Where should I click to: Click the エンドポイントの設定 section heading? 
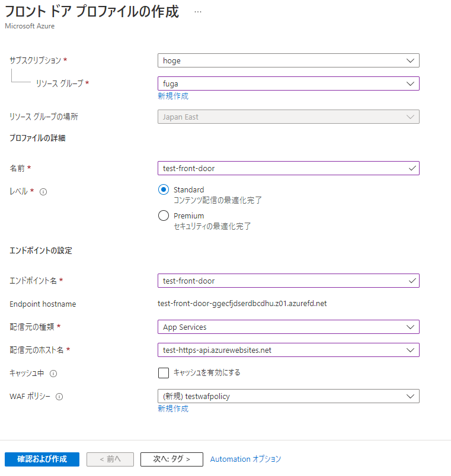41,251
